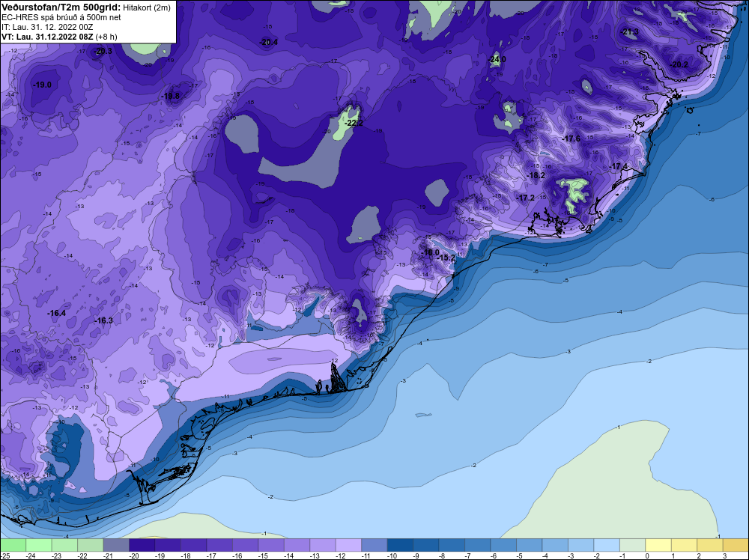Click the Hitakort (2m) text
The height and width of the screenshot is (560, 749).
[146, 7]
